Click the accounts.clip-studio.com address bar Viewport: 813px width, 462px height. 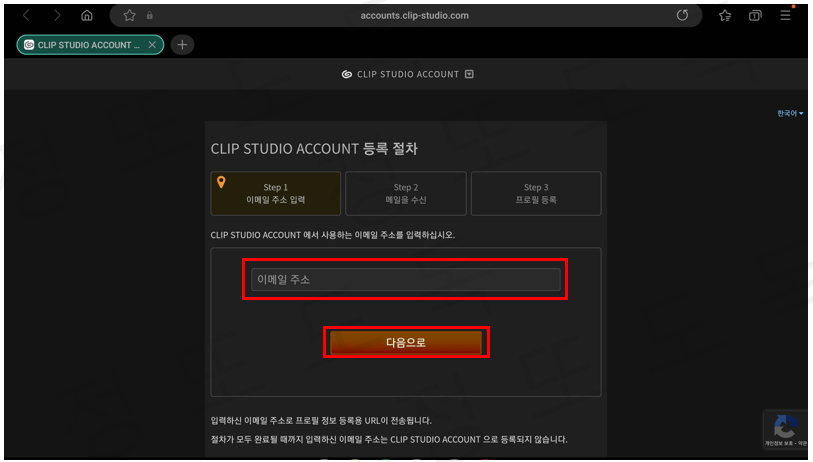(414, 16)
